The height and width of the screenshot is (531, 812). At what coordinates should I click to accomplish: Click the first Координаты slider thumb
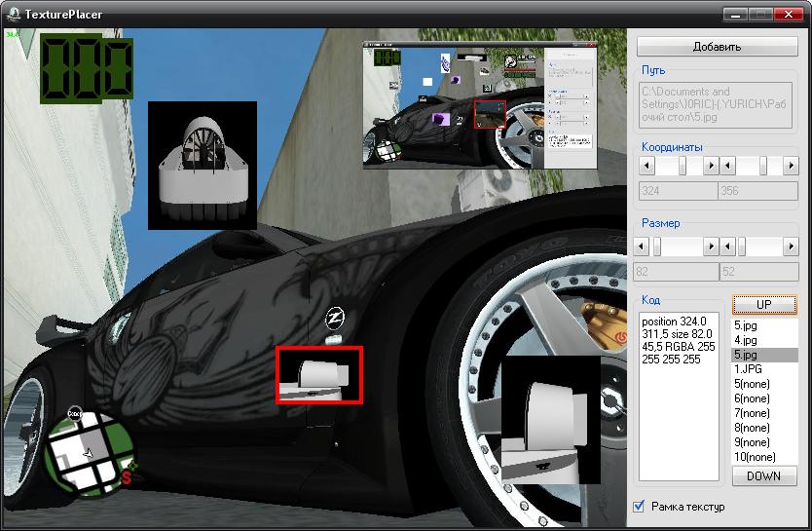point(683,166)
